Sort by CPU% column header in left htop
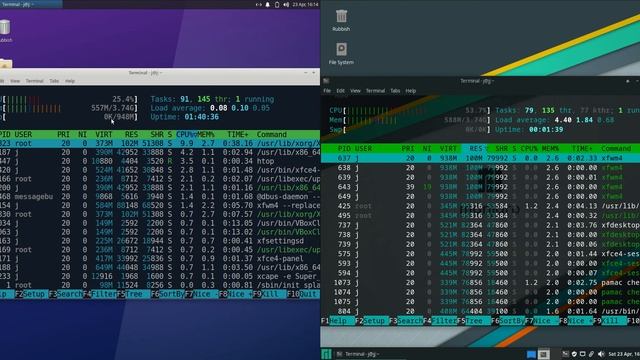This screenshot has width=640, height=360. pos(186,134)
